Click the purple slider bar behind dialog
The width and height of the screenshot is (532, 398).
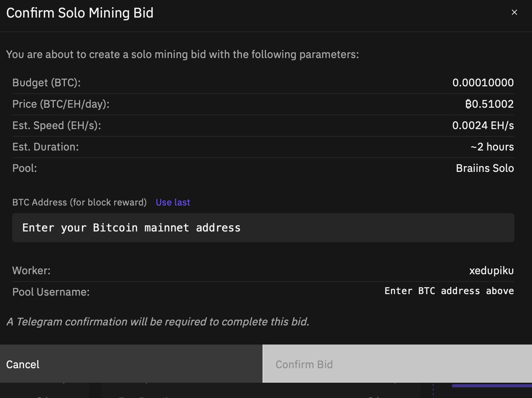pos(492,386)
